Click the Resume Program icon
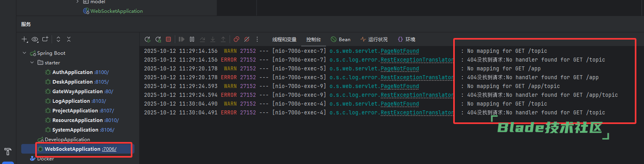Screen dimensions: 644x164 (x=182, y=39)
